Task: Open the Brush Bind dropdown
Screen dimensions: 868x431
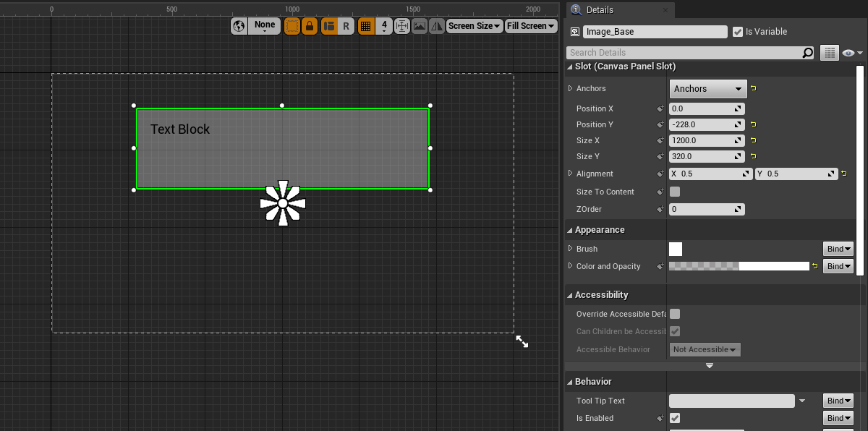Action: pyautogui.click(x=838, y=249)
